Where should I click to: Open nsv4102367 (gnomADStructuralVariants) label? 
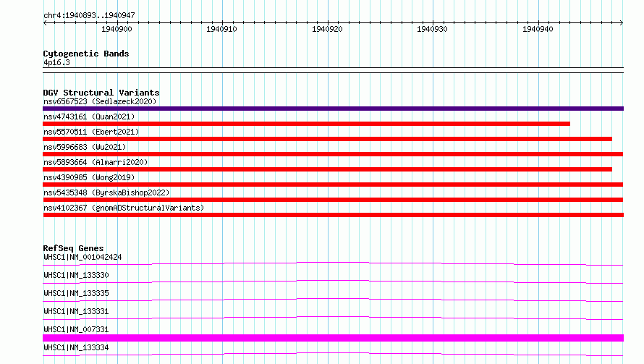pos(124,208)
